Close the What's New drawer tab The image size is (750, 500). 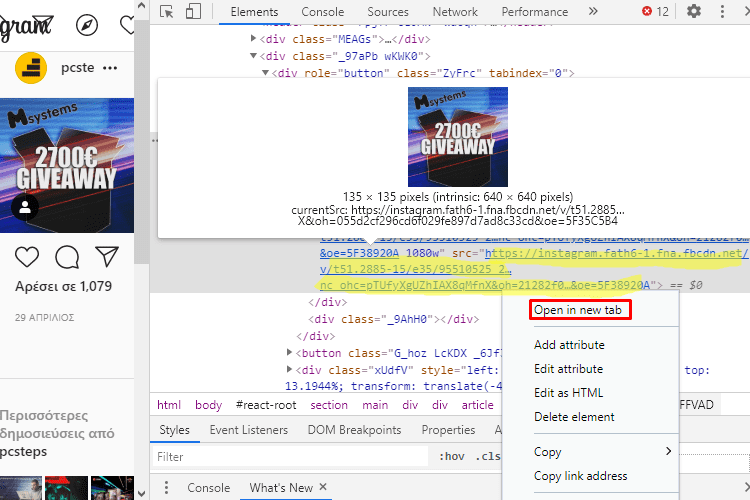[x=323, y=487]
